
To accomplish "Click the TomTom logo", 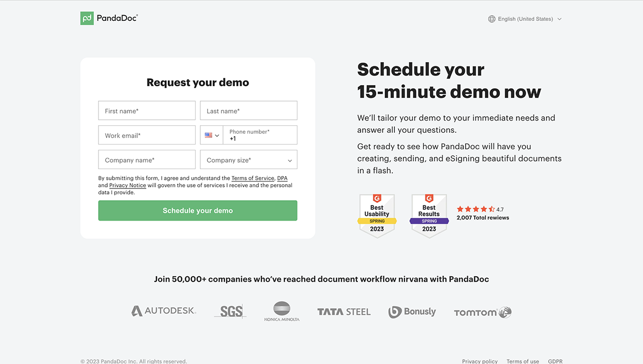I will click(x=482, y=312).
